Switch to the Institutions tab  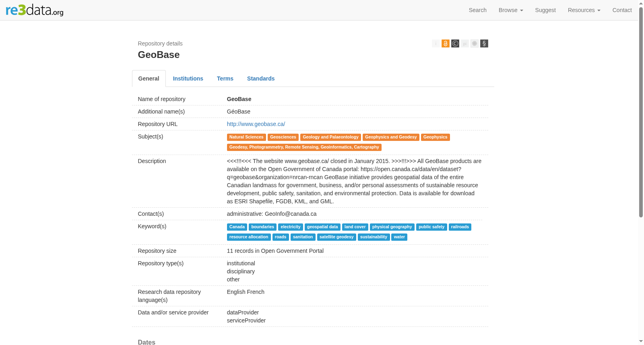[x=188, y=79]
